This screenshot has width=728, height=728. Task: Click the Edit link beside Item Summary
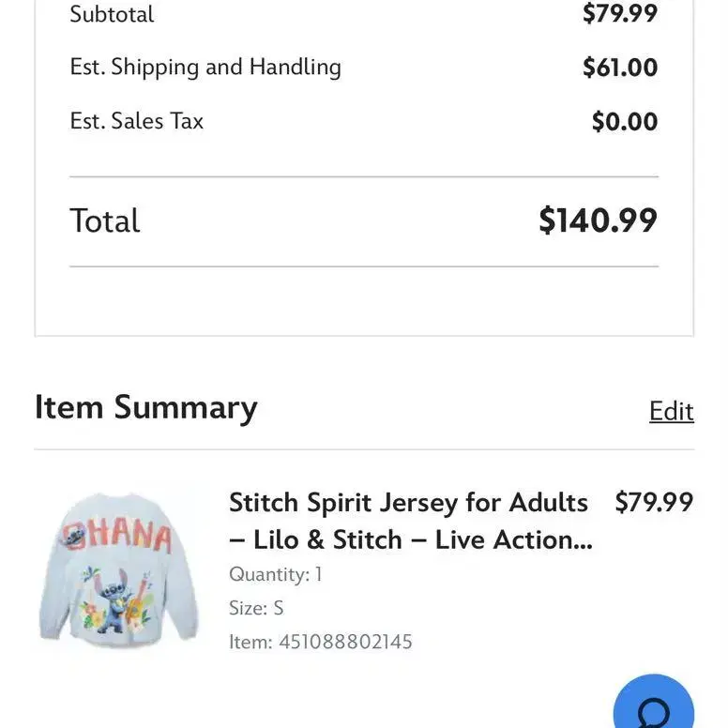click(x=672, y=411)
